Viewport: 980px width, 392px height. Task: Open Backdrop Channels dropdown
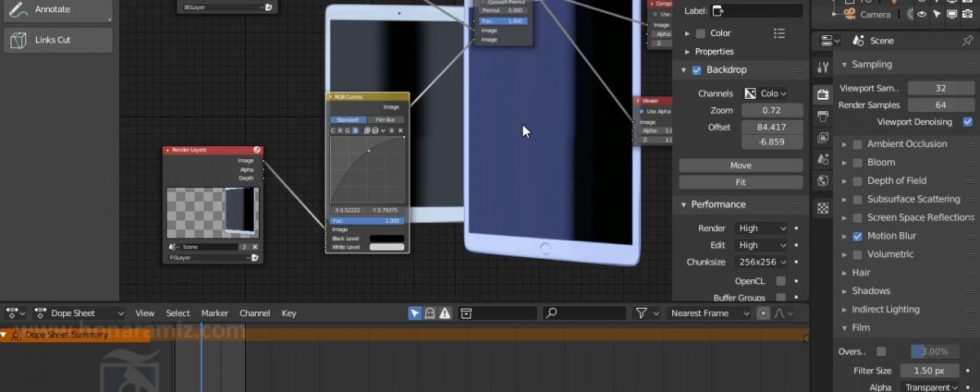[x=765, y=94]
